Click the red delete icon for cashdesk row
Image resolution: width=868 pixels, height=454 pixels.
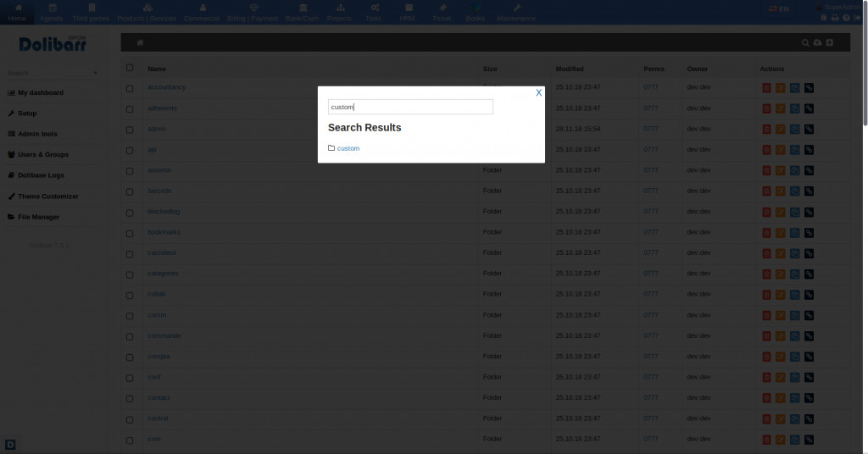766,253
